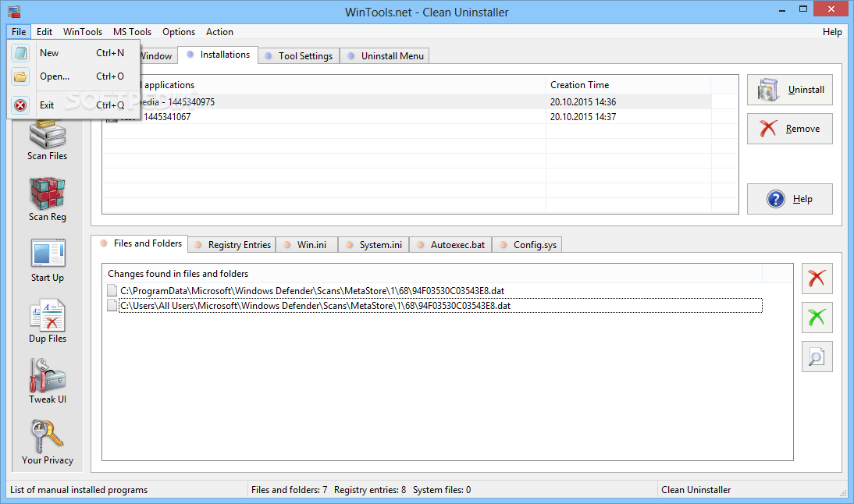
Task: Click the WinTools.net title bar app icon
Action: 14,12
